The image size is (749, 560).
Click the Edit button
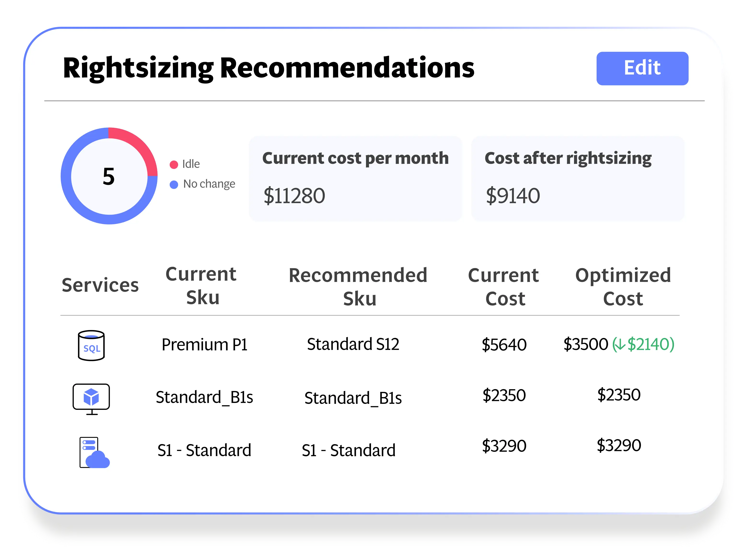point(642,68)
